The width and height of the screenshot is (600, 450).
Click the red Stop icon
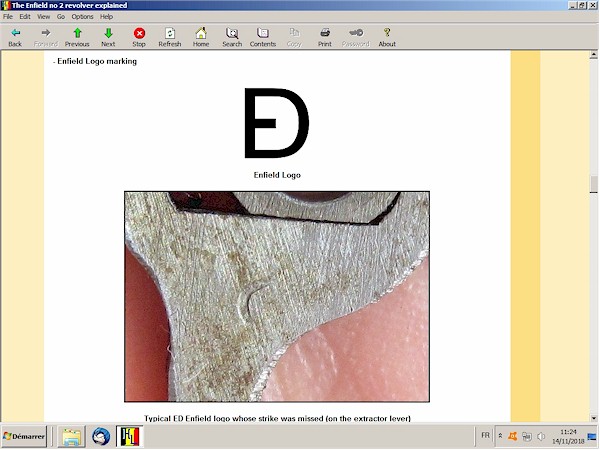[139, 33]
